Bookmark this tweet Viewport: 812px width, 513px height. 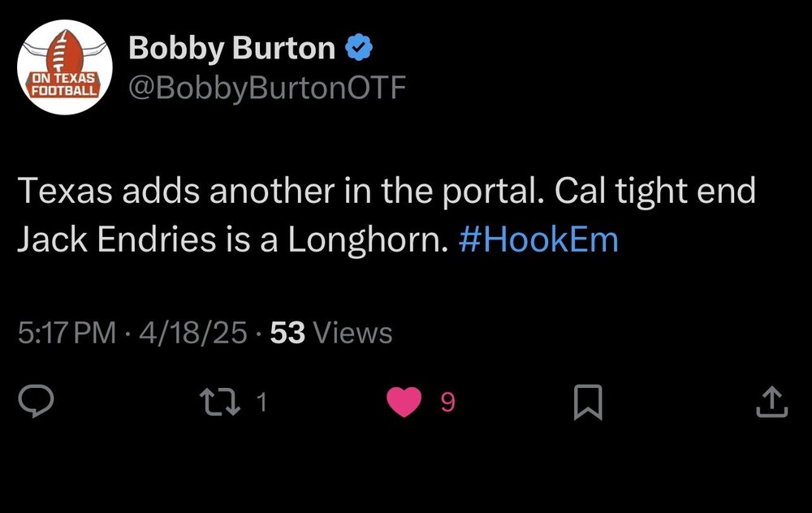coord(586,403)
